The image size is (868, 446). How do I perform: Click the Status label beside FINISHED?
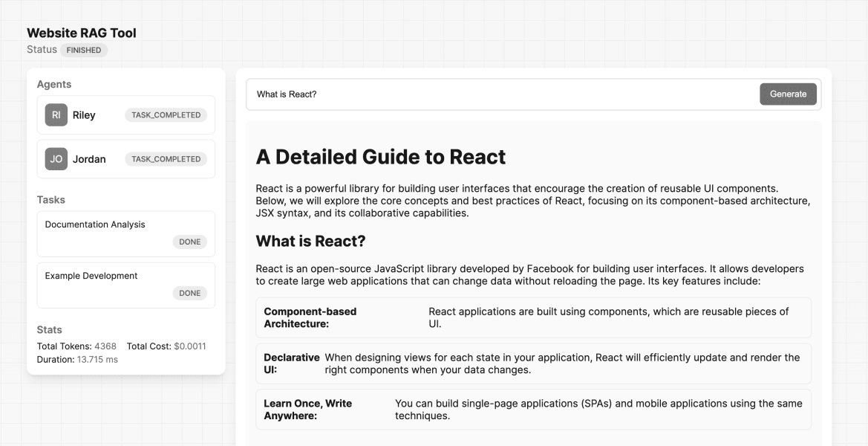click(42, 49)
